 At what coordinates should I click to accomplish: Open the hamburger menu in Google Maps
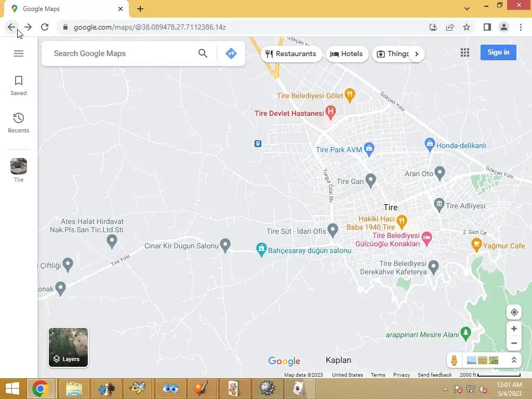[19, 54]
